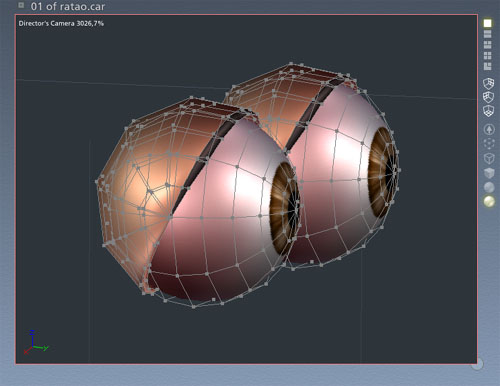
Task: Switch to the two-view stacked layout
Action: pos(487,34)
